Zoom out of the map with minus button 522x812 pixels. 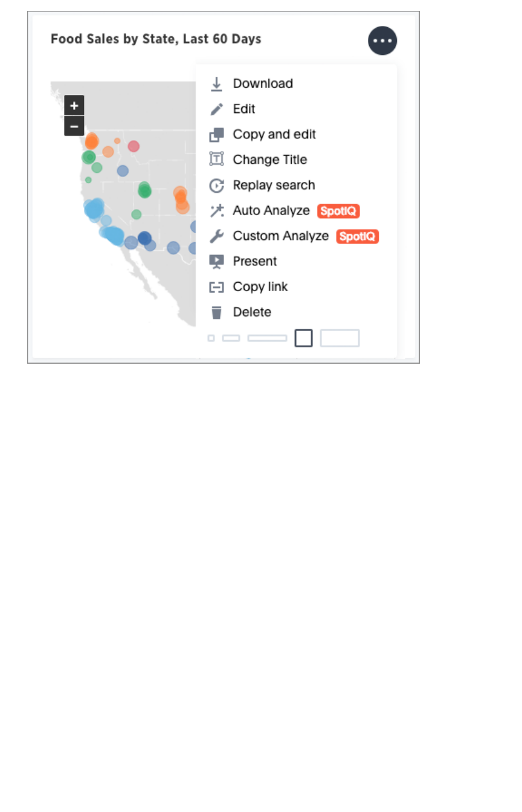point(74,126)
